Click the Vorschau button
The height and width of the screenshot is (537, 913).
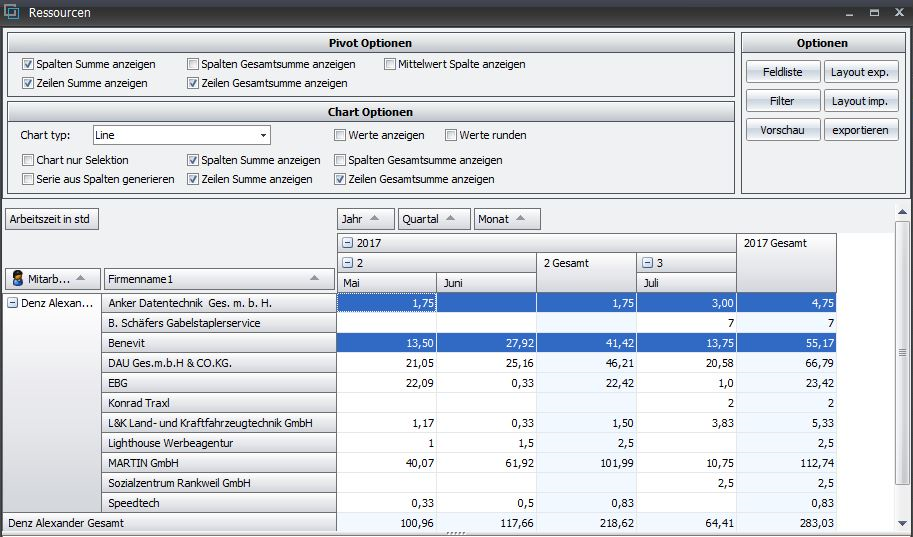(x=783, y=130)
